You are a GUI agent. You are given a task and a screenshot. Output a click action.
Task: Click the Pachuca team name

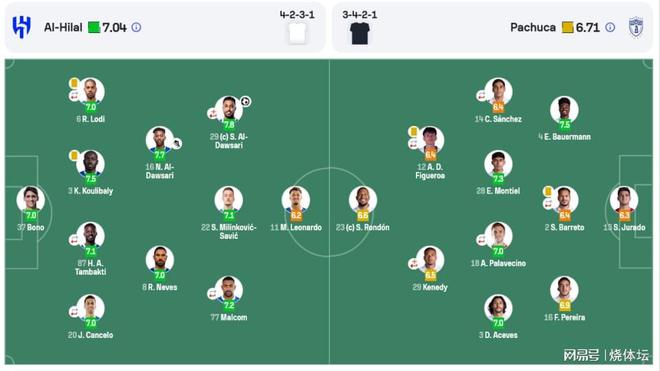pyautogui.click(x=533, y=27)
